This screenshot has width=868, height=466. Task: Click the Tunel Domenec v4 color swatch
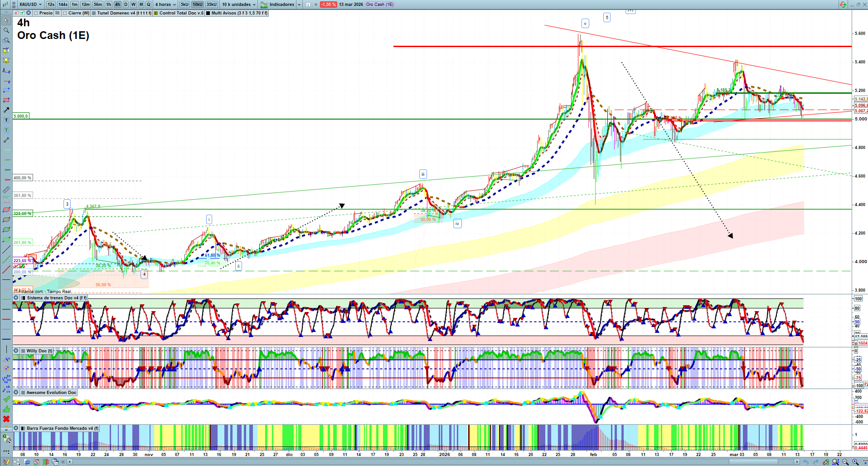point(94,13)
